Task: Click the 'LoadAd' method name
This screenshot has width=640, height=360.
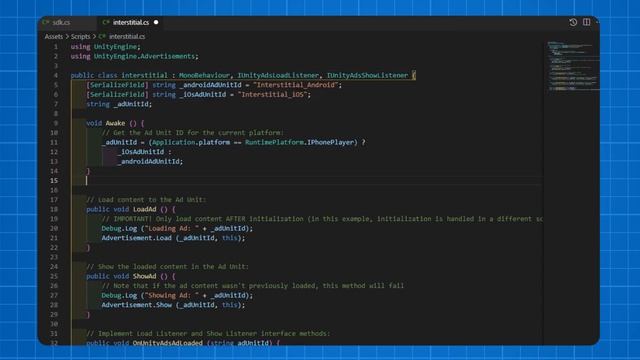Action: click(x=144, y=209)
